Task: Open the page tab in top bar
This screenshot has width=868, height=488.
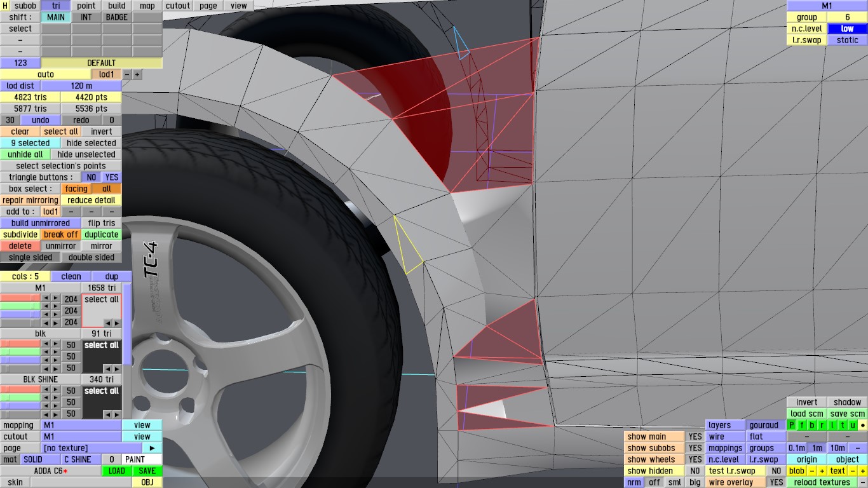Action: [x=208, y=6]
